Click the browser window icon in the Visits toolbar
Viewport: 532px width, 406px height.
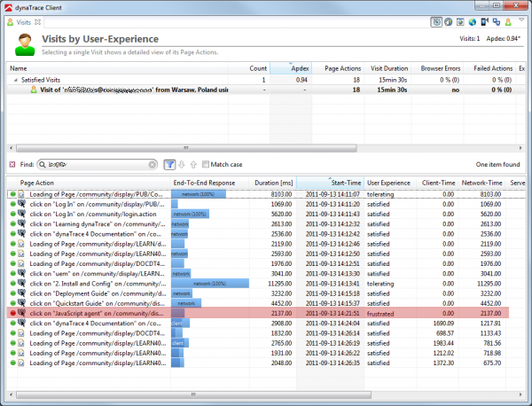point(460,22)
